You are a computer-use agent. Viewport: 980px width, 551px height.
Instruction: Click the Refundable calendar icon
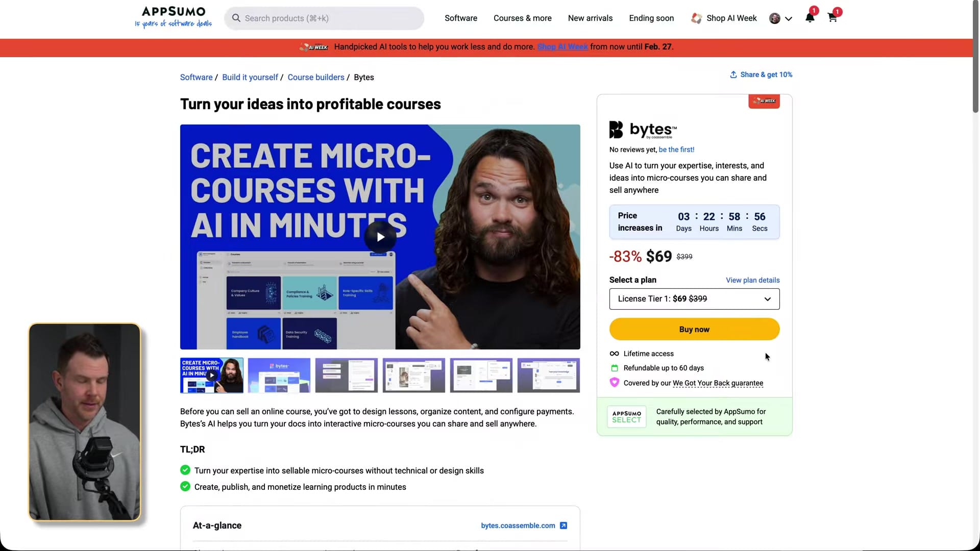(x=615, y=368)
